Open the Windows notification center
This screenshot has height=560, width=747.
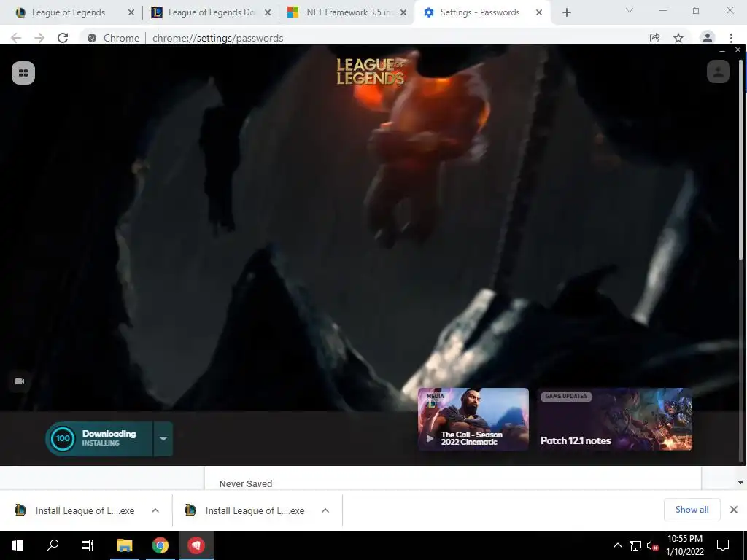click(x=723, y=545)
